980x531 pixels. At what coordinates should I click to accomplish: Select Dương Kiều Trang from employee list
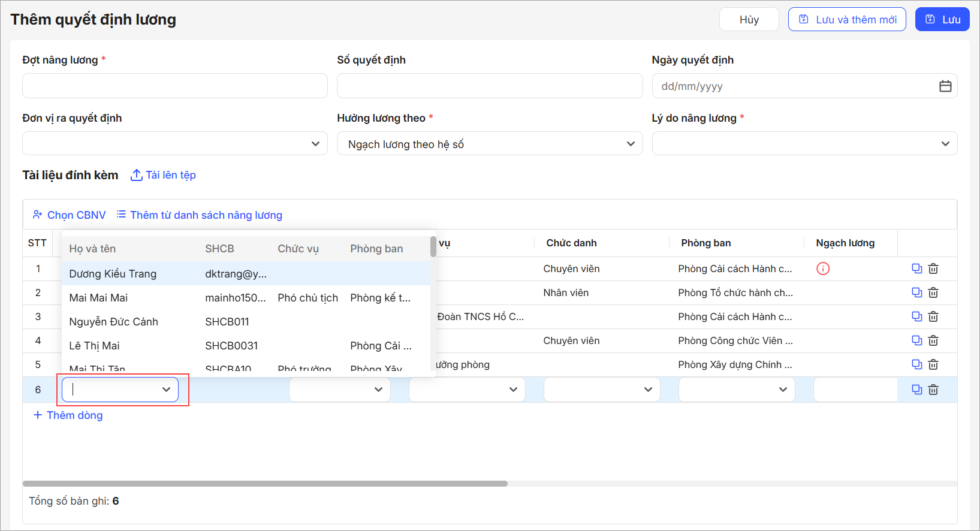(113, 274)
